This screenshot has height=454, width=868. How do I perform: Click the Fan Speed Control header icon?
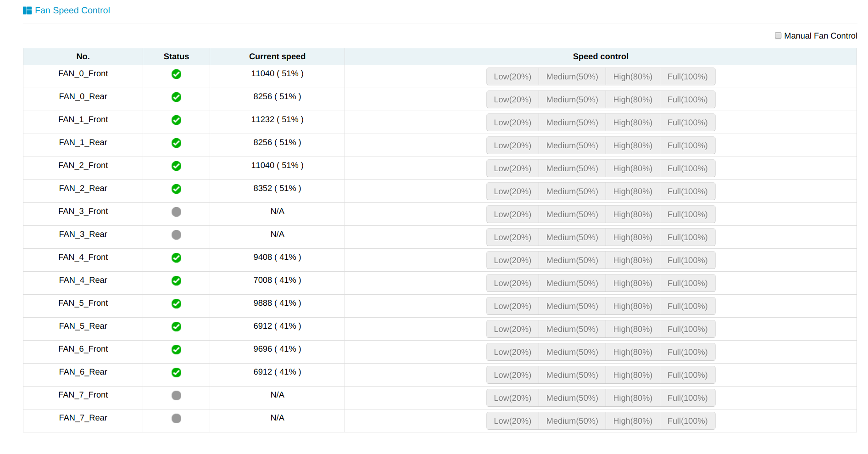pyautogui.click(x=28, y=11)
